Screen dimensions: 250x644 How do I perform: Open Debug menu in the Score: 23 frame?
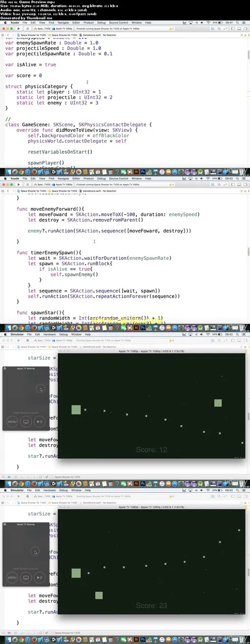pyautogui.click(x=63, y=490)
